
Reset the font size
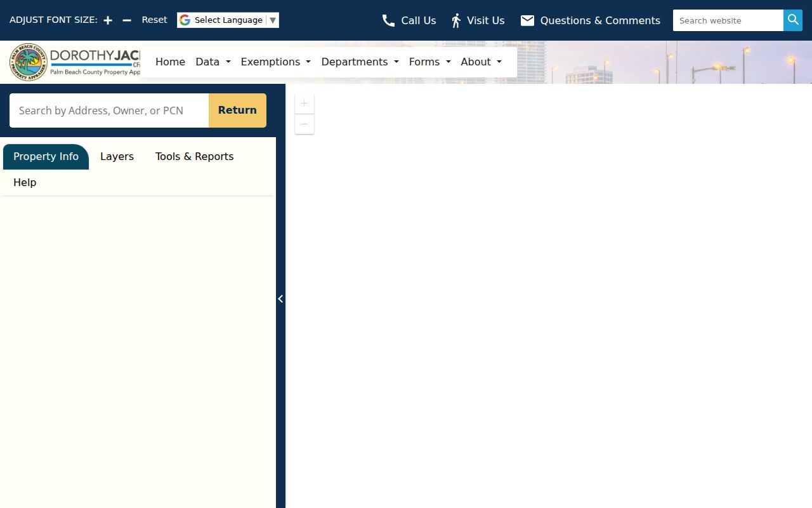(154, 20)
